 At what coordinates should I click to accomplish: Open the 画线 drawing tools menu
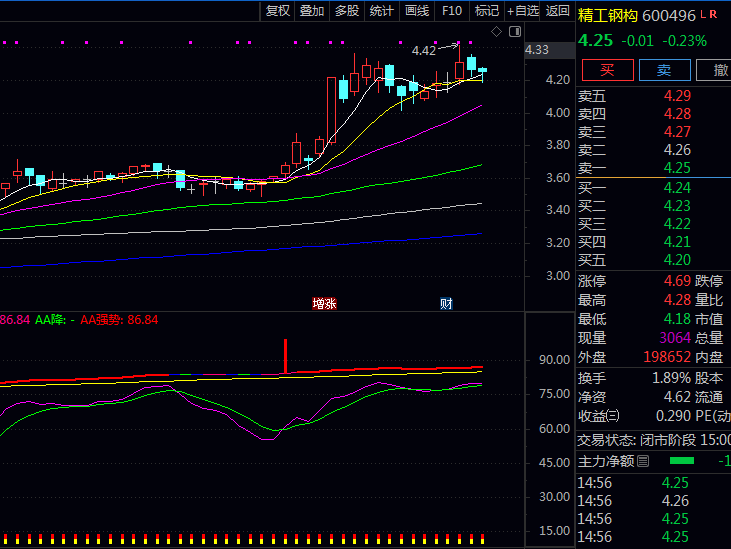[417, 11]
